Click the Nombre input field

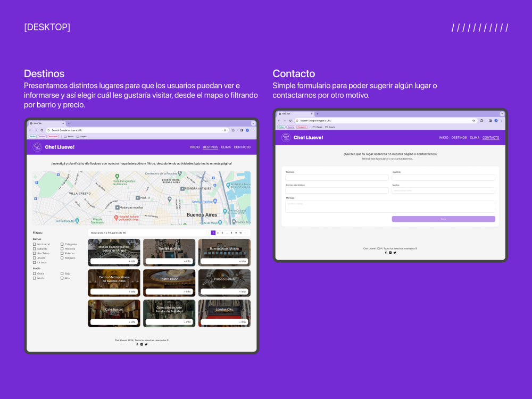(x=337, y=178)
